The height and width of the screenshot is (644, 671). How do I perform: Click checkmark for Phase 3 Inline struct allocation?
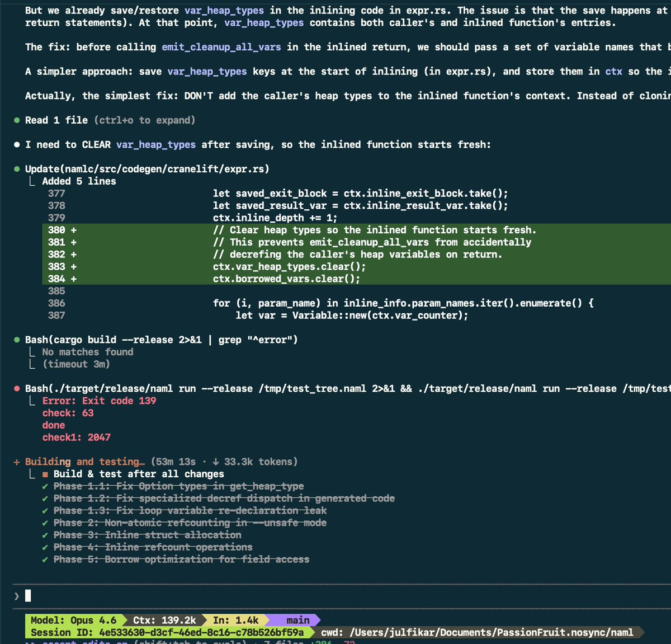click(45, 535)
